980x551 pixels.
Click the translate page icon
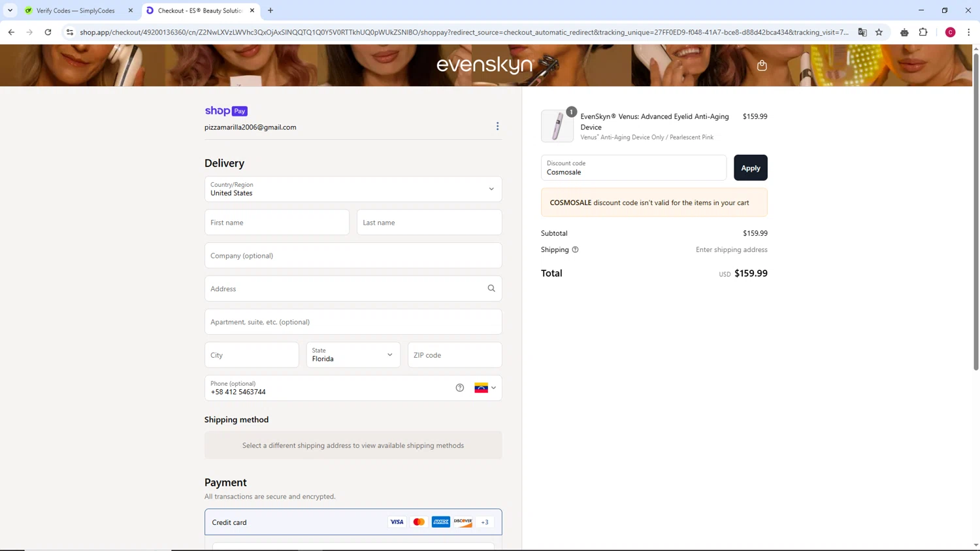pos(862,32)
